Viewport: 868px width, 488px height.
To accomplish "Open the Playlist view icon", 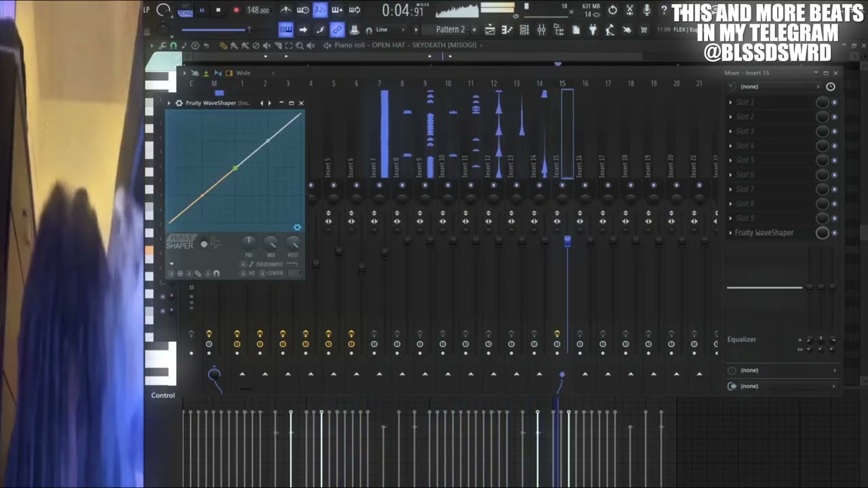I will (x=490, y=30).
